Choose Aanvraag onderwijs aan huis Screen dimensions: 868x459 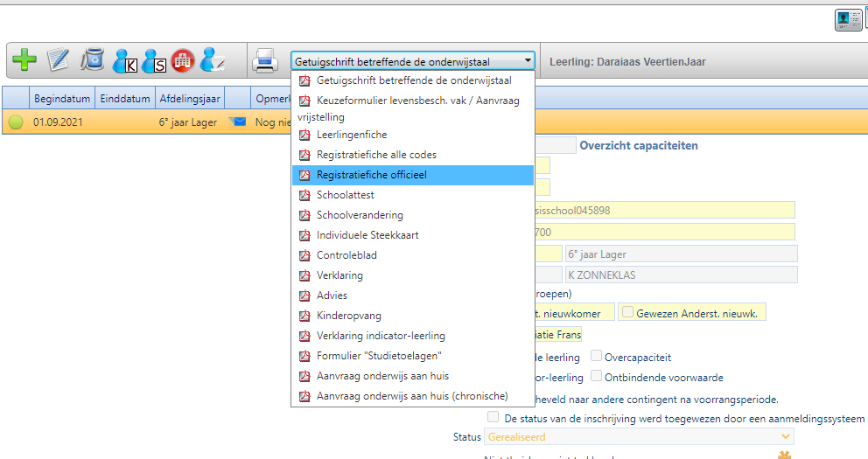[x=413, y=376]
